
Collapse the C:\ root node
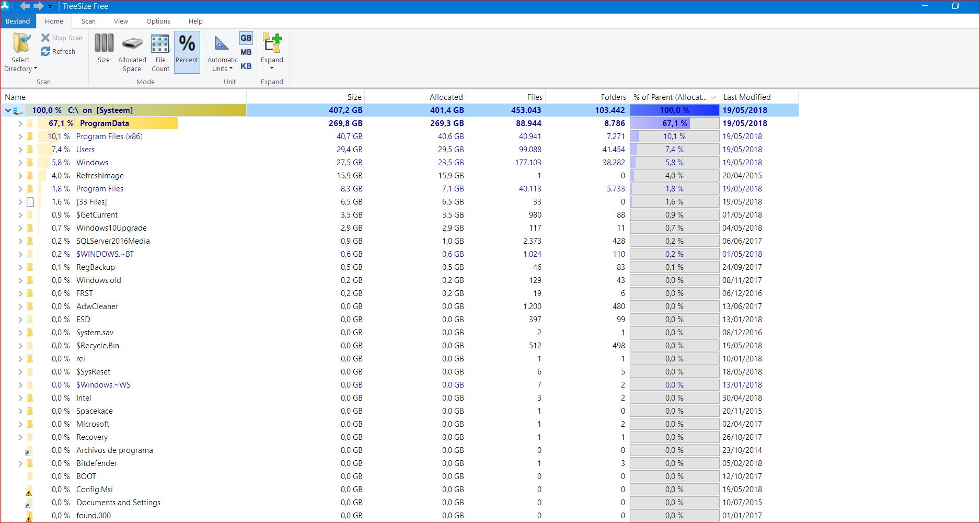(8, 110)
